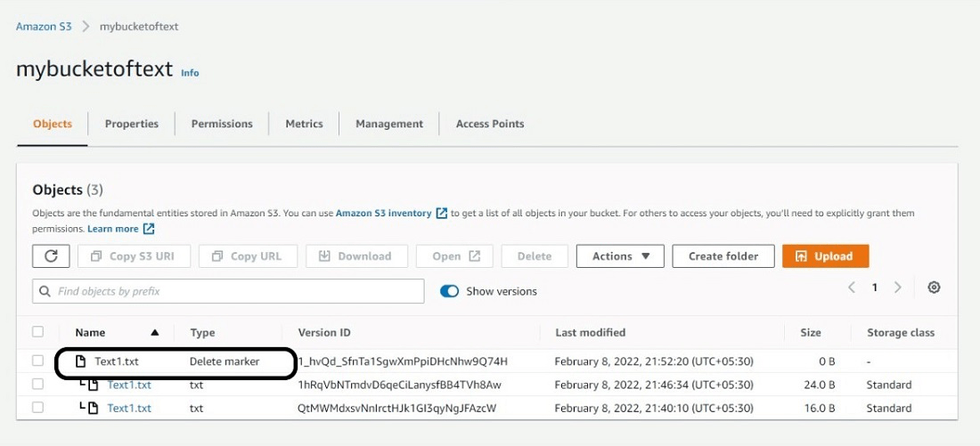Click the 16.0 B size cell
Screen dimensions: 980x446
(820, 409)
